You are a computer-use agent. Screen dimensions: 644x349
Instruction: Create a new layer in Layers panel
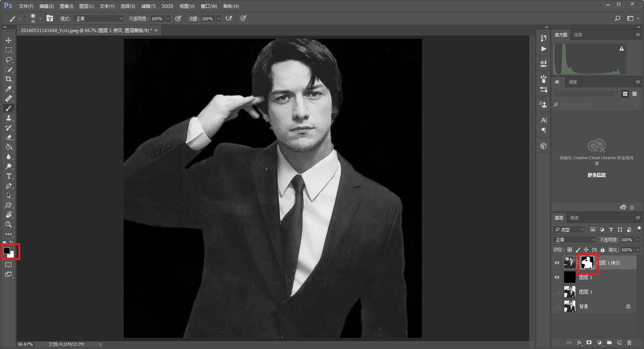pos(619,342)
